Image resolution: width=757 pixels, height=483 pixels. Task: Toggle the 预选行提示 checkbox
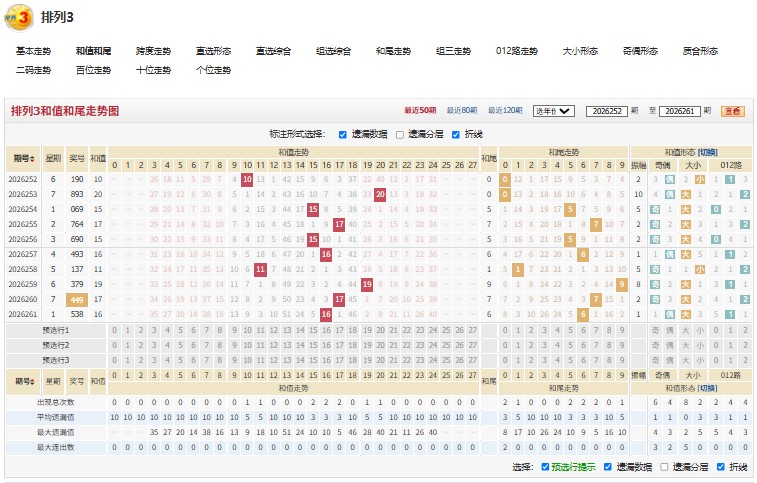(545, 467)
